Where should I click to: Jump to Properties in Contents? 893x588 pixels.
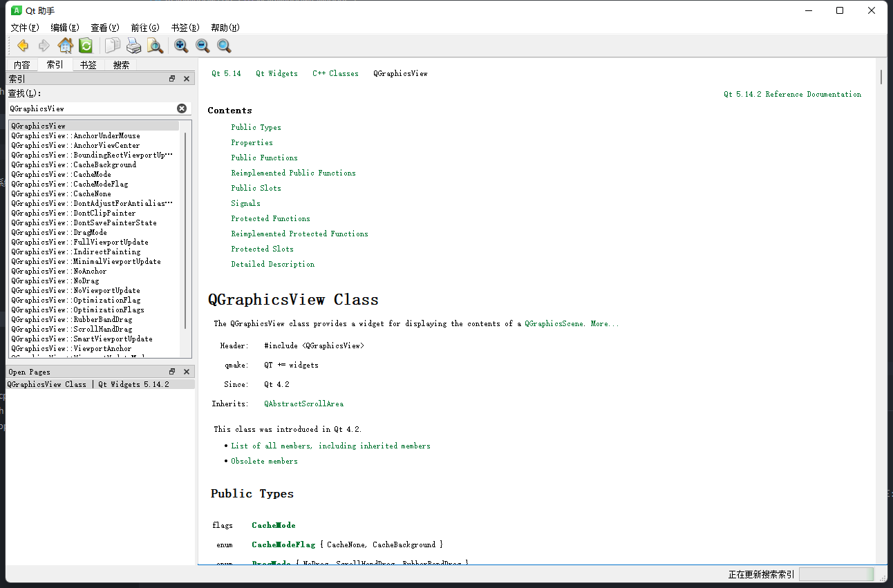click(252, 142)
